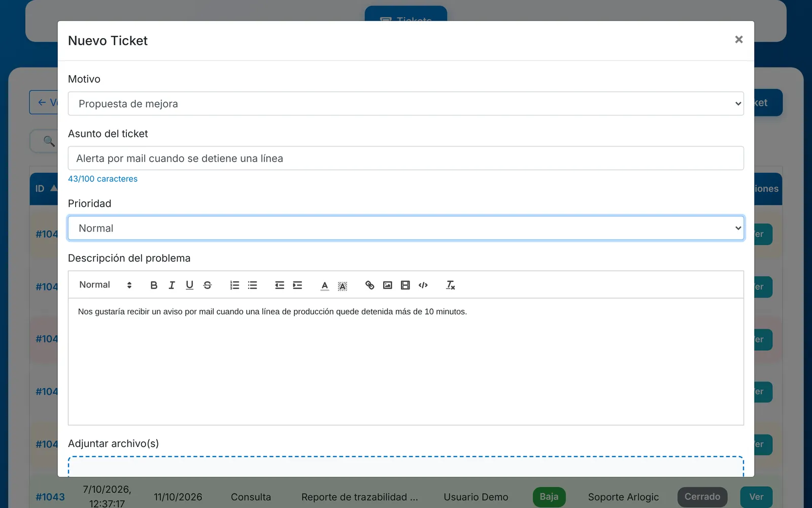The width and height of the screenshot is (812, 508).
Task: Insert a code block
Action: pyautogui.click(x=423, y=285)
